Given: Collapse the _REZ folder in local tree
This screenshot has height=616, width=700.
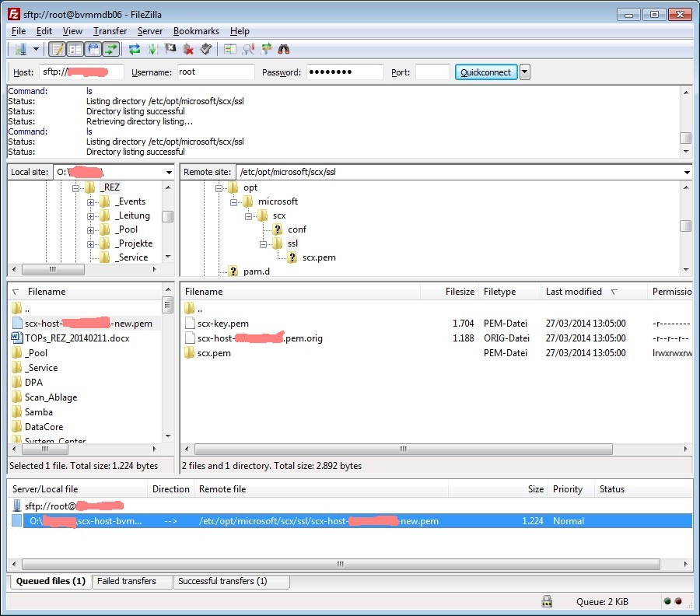Looking at the screenshot, I should [76, 188].
